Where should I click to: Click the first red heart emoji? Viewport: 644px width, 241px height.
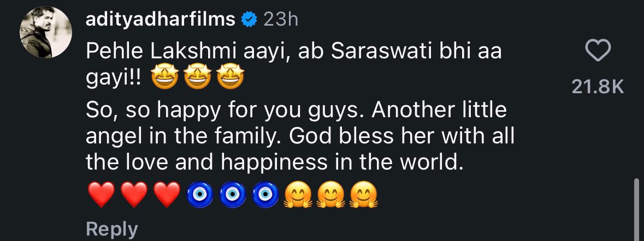(x=102, y=194)
